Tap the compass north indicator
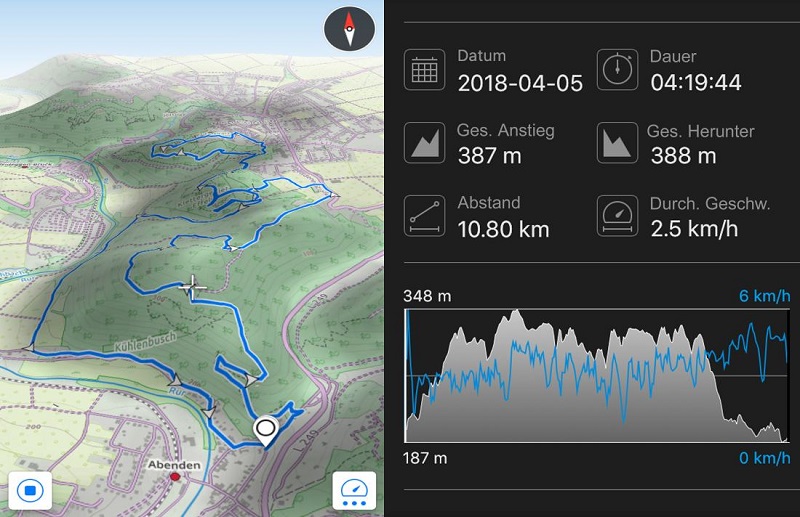Image resolution: width=800 pixels, height=517 pixels. pos(349,29)
